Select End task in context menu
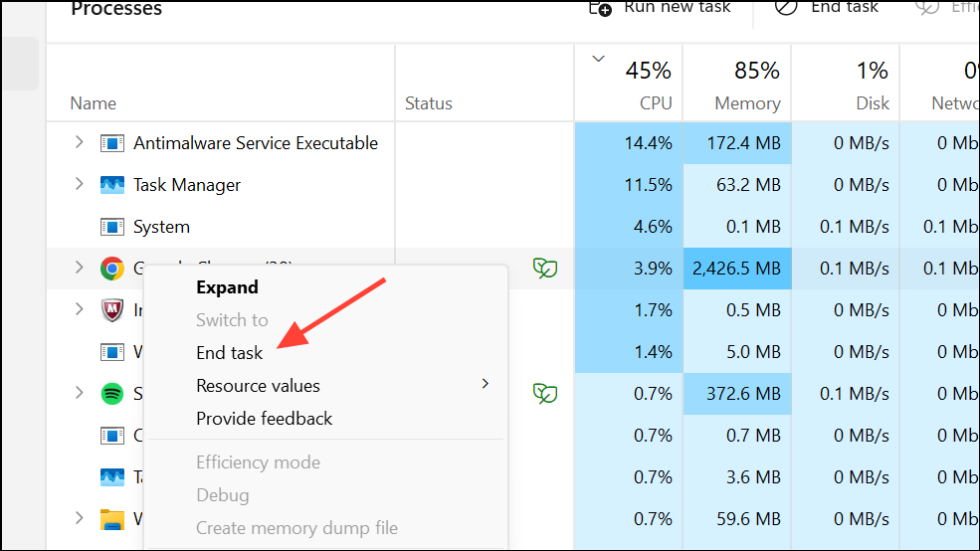Image resolution: width=980 pixels, height=551 pixels. pyautogui.click(x=230, y=353)
